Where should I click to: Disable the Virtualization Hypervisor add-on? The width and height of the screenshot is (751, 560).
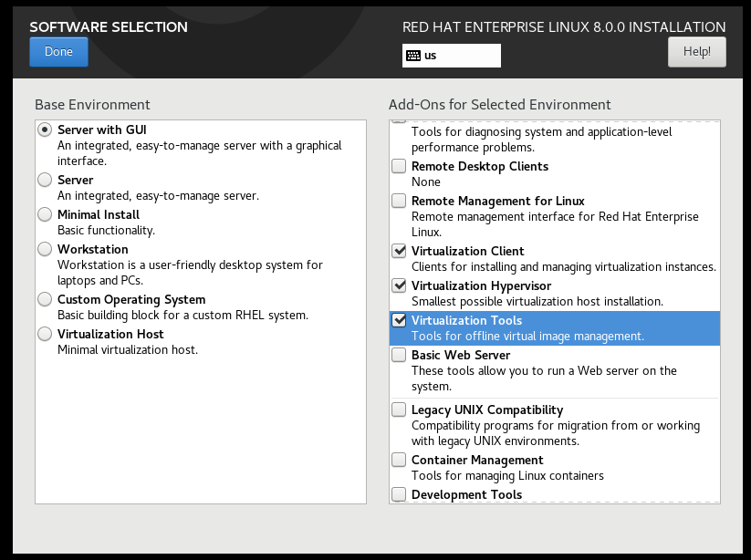(398, 285)
